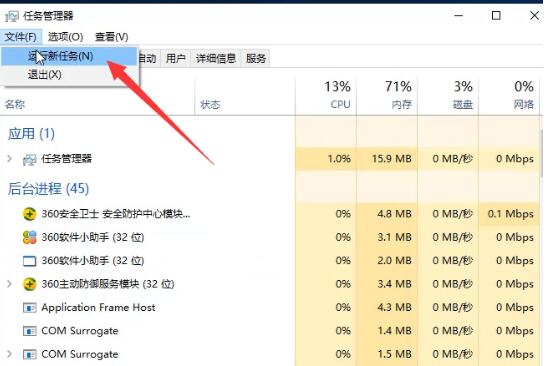The height and width of the screenshot is (366, 550).
Task: Open the 查看(V) menu
Action: pyautogui.click(x=112, y=36)
